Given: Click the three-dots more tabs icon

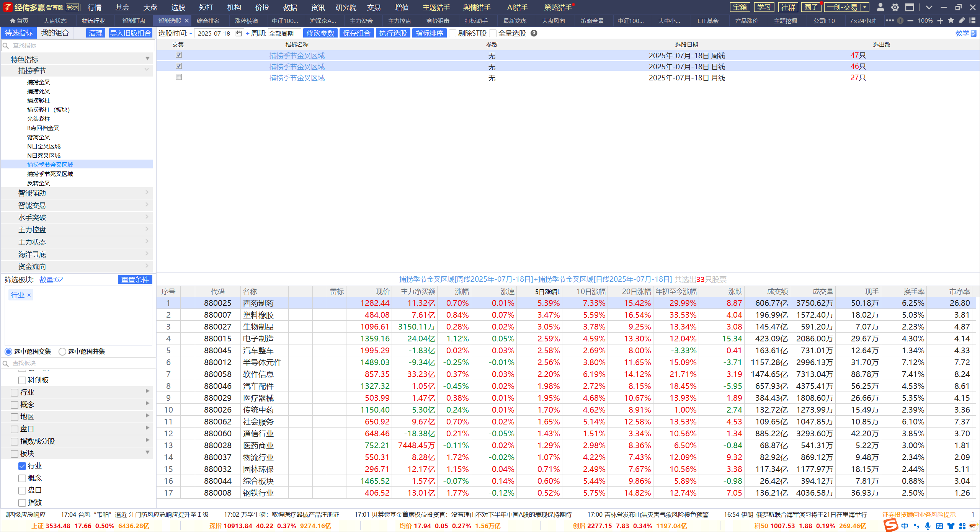Looking at the screenshot, I should [x=890, y=21].
